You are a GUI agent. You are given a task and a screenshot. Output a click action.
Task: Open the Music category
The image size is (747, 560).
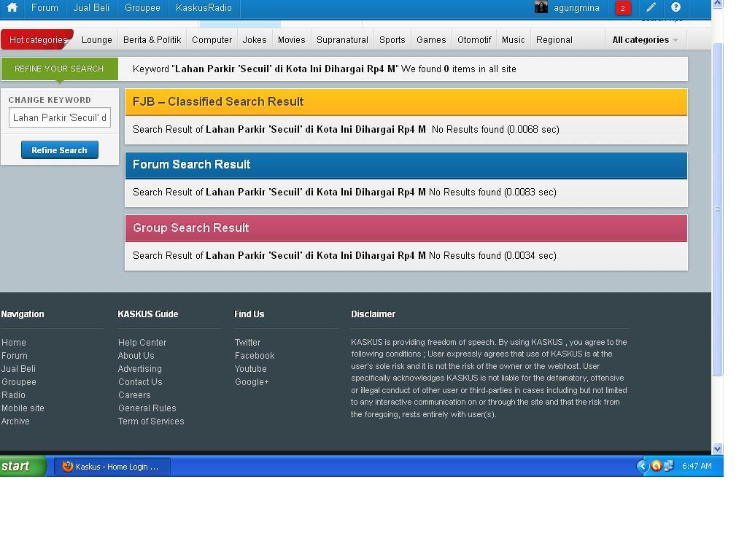pos(513,40)
